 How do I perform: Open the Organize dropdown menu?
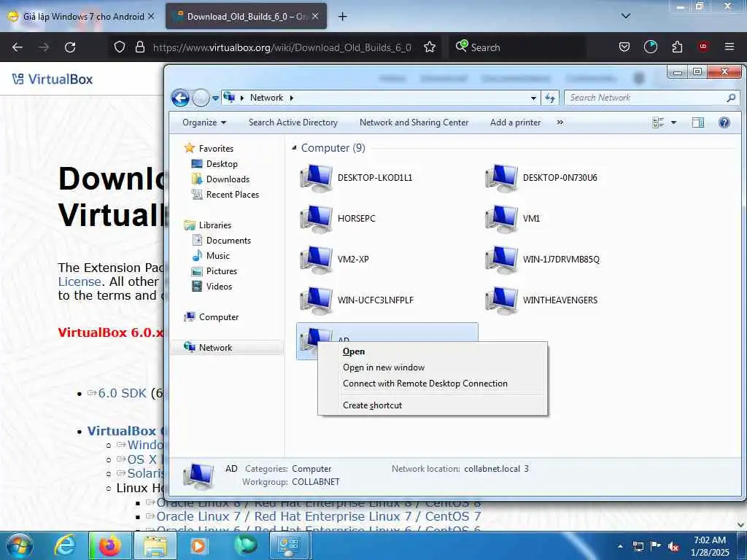pyautogui.click(x=204, y=122)
